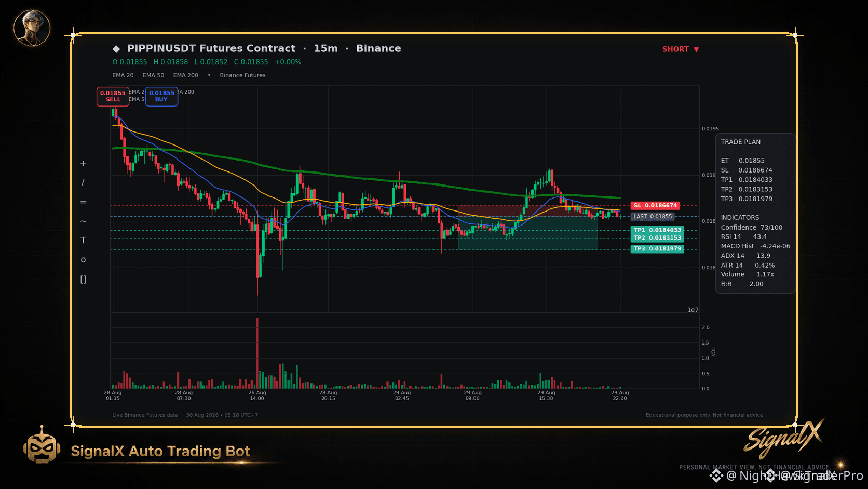Image resolution: width=868 pixels, height=489 pixels.
Task: Click the 2.0 volume axis label
Action: pyautogui.click(x=706, y=328)
